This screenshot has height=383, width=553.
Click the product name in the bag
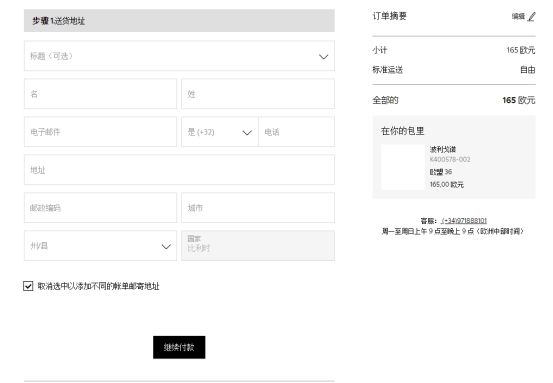click(443, 149)
